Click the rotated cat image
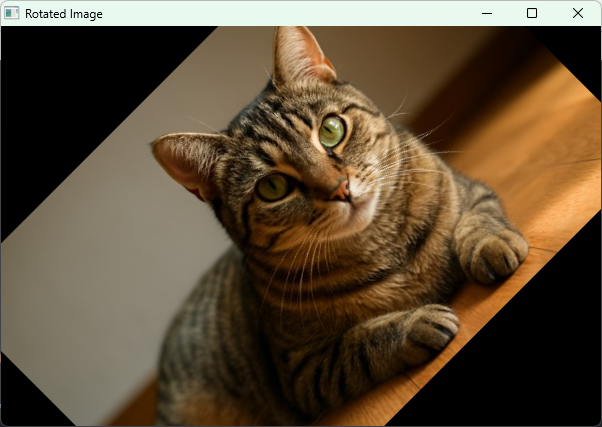The width and height of the screenshot is (602, 427). [301, 226]
